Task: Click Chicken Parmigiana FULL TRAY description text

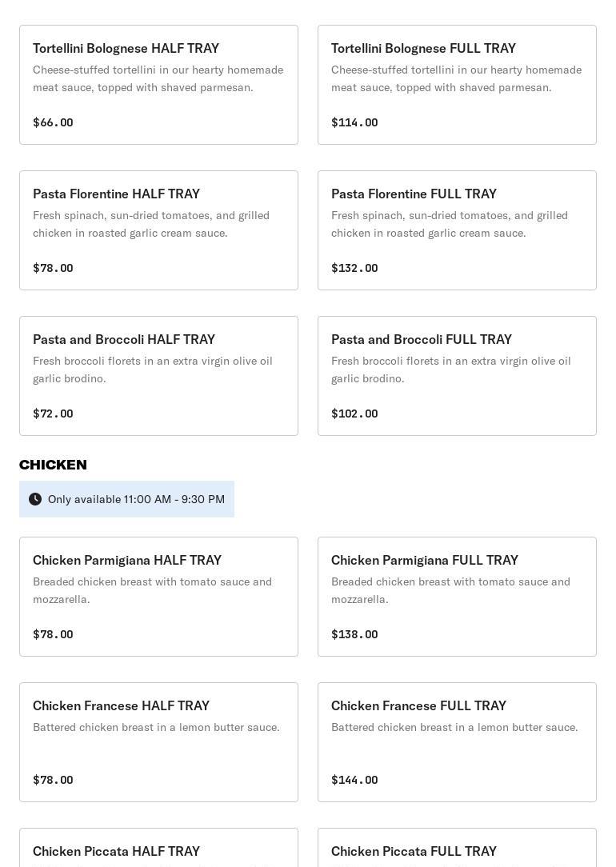Action: 450,590
